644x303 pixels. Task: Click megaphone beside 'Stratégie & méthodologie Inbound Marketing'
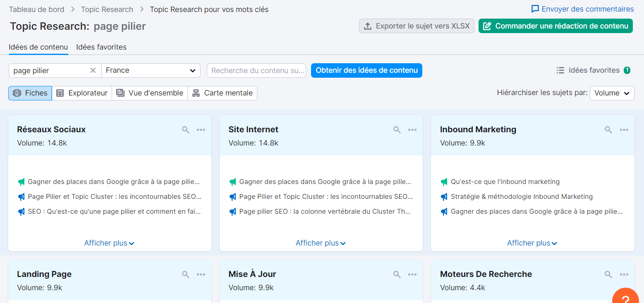tap(444, 197)
